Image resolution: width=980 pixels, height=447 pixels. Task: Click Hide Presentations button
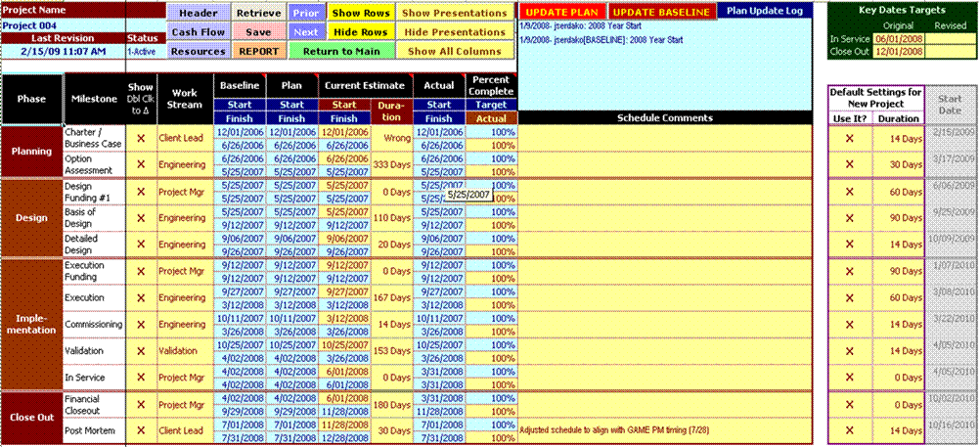(x=455, y=32)
